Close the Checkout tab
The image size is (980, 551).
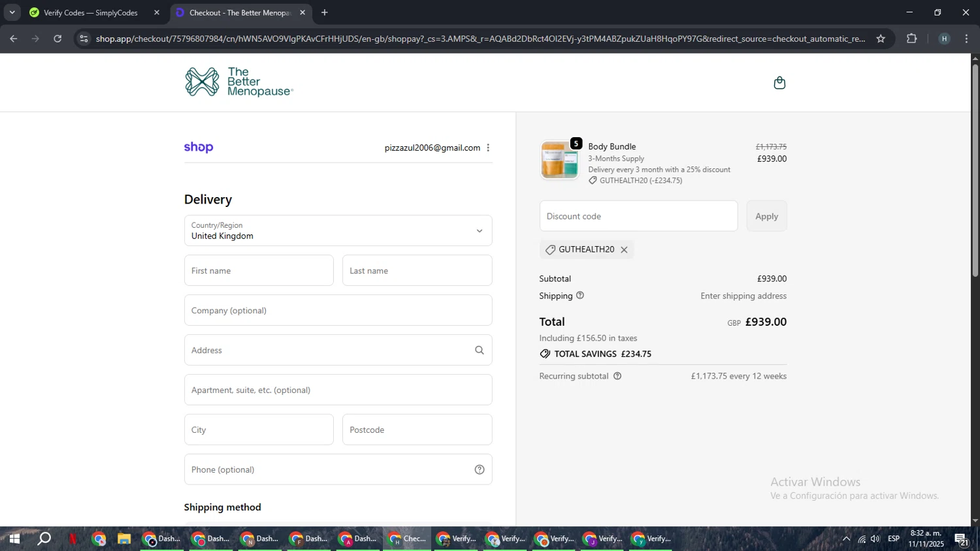click(x=302, y=12)
